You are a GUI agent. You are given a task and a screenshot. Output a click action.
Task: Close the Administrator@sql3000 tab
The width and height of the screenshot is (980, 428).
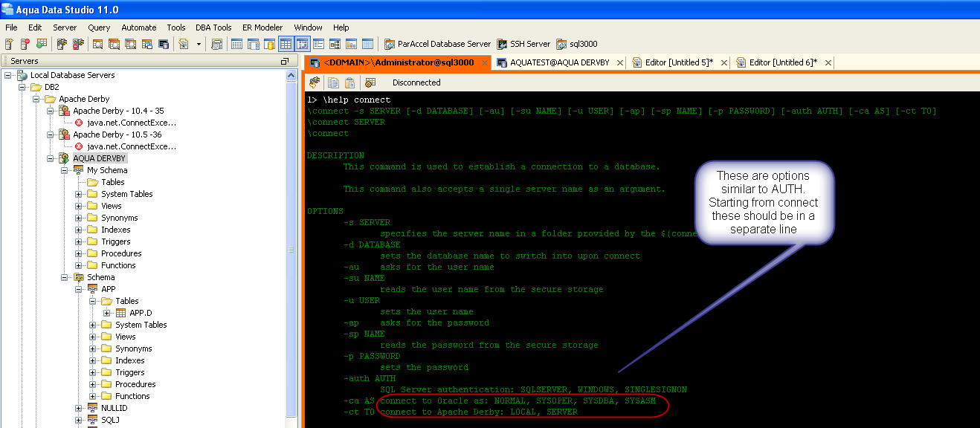484,62
